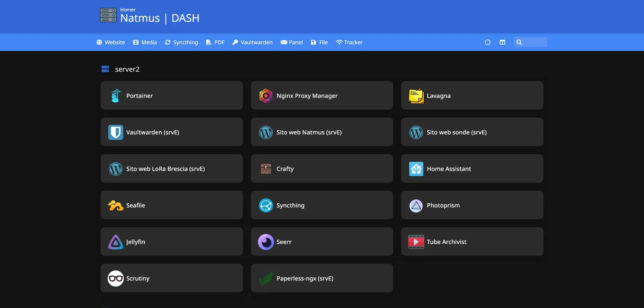Toggle the light/dark theme circle icon
This screenshot has height=308, width=644.
488,42
